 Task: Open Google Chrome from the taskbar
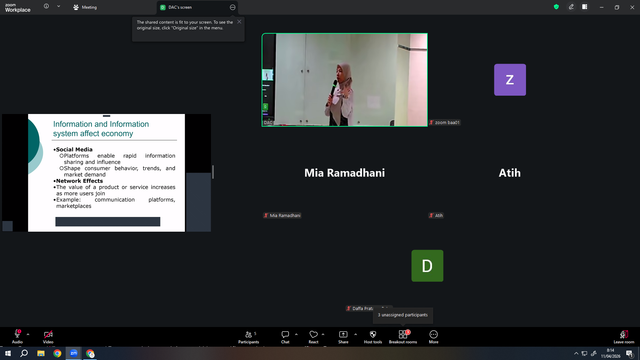coord(57,353)
